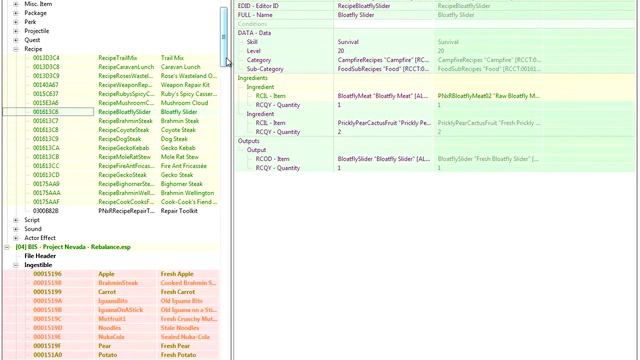Expand the Package tree node
The height and width of the screenshot is (360, 640).
coord(16,13)
